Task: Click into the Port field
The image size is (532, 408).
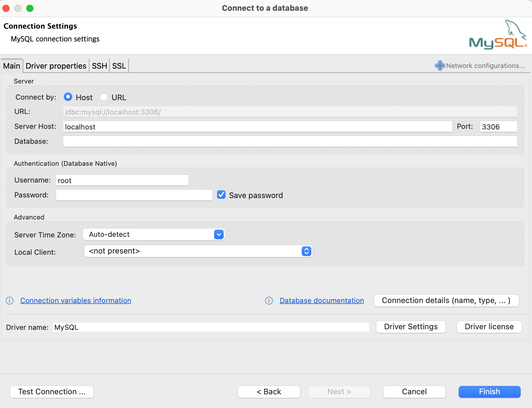Action: 498,126
